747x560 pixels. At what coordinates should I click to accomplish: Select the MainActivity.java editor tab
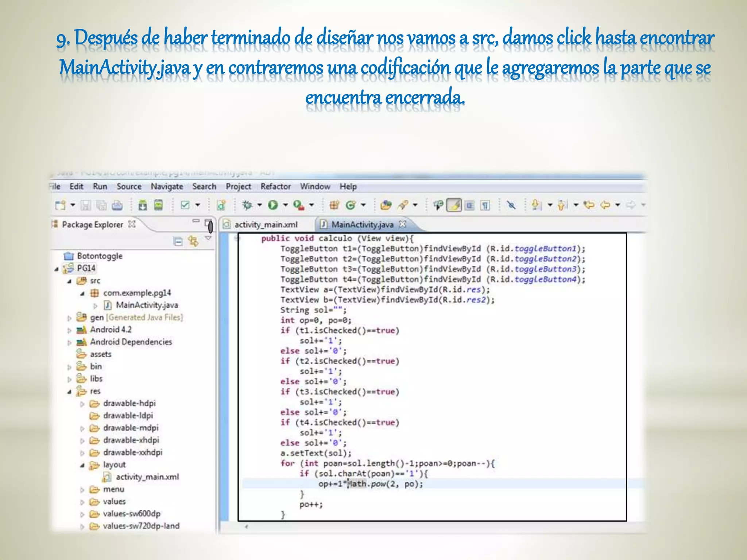362,225
